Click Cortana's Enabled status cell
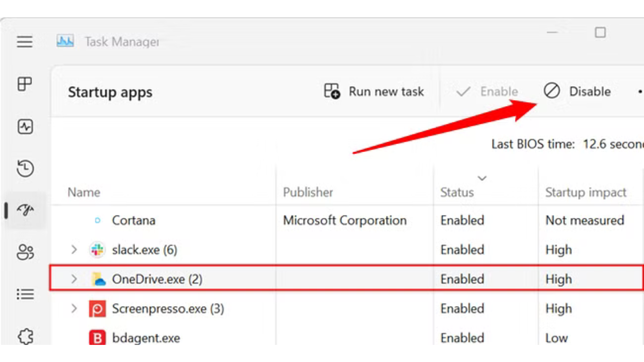644x362 pixels. pos(462,220)
